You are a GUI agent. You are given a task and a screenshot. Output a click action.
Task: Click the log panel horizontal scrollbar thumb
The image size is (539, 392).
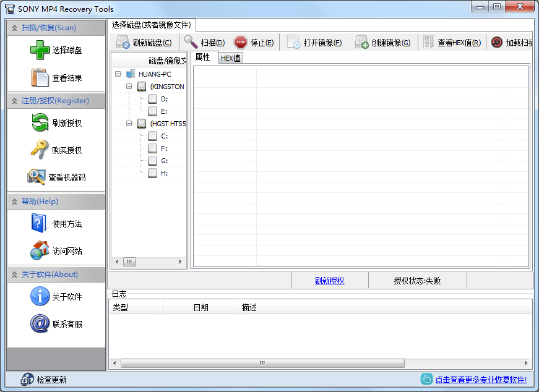point(262,363)
